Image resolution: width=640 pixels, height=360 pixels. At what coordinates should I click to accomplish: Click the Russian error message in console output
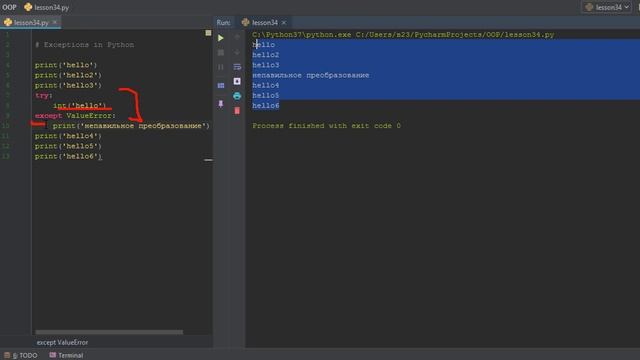[x=311, y=75]
